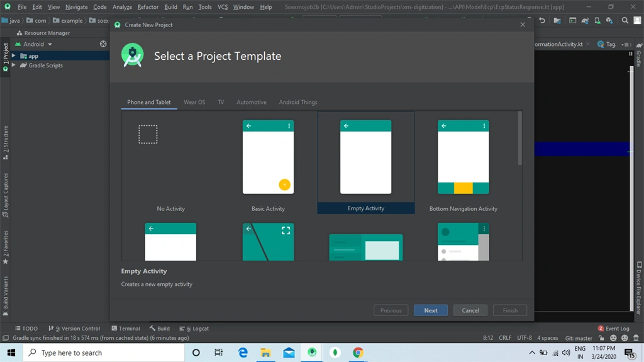The width and height of the screenshot is (644, 362).
Task: Open the Version Control panel
Action: (x=74, y=328)
